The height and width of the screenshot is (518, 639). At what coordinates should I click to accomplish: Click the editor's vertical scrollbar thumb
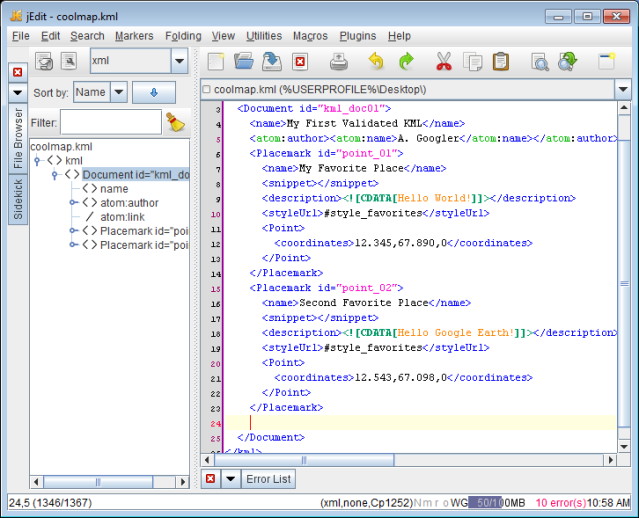coord(624,283)
